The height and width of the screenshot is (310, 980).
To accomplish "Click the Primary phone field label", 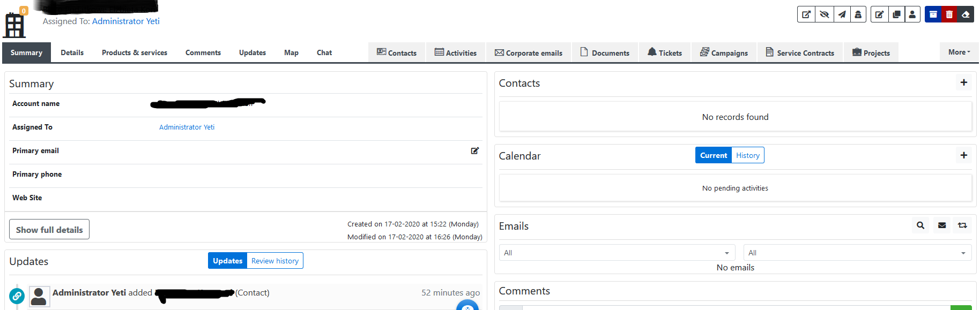I will (x=37, y=175).
